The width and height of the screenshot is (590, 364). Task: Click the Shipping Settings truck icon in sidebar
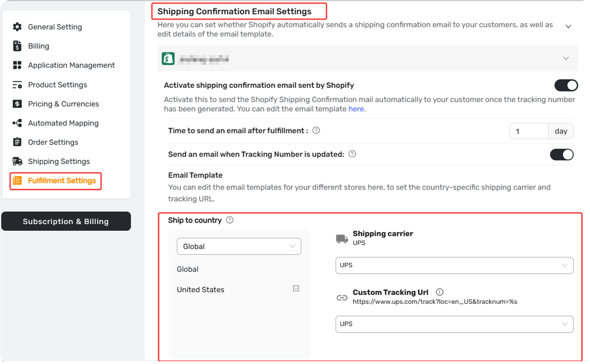pos(17,161)
